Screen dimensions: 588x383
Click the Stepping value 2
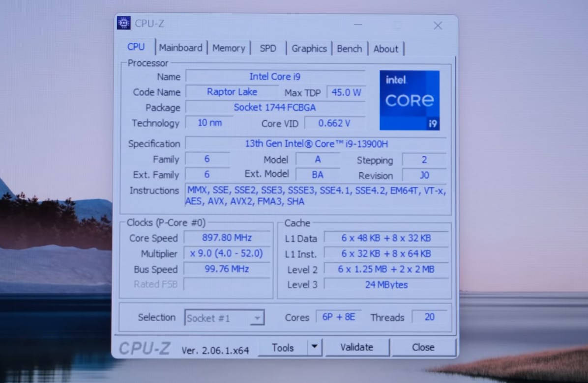point(424,160)
